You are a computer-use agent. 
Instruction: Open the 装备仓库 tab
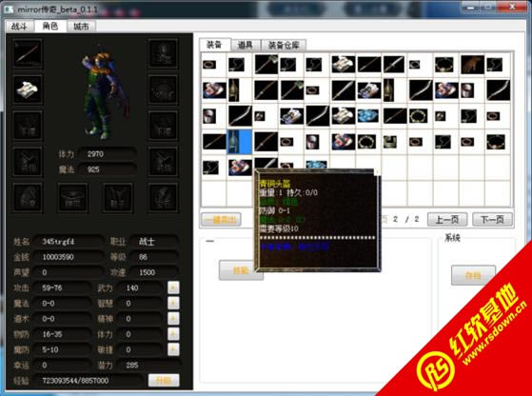click(284, 45)
